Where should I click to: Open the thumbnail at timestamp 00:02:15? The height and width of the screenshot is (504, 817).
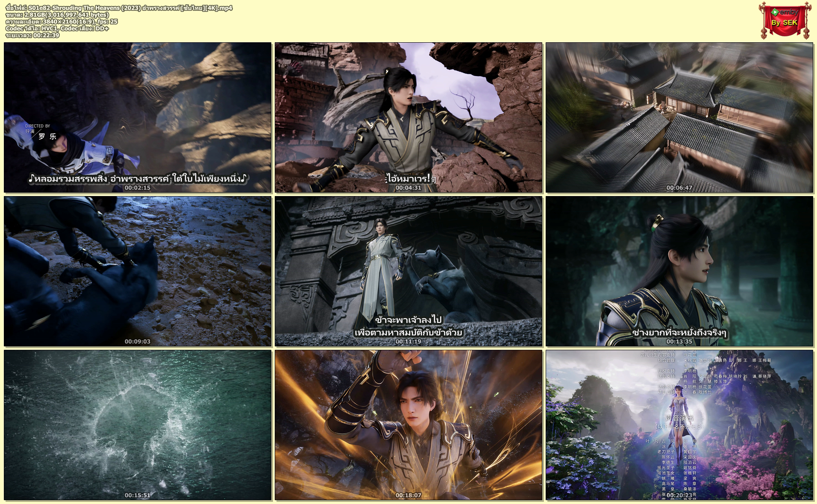[138, 117]
